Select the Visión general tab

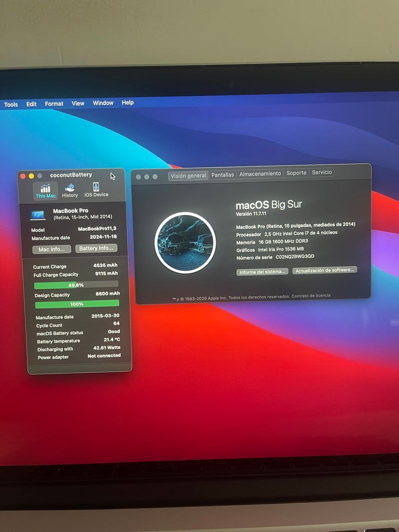click(189, 176)
